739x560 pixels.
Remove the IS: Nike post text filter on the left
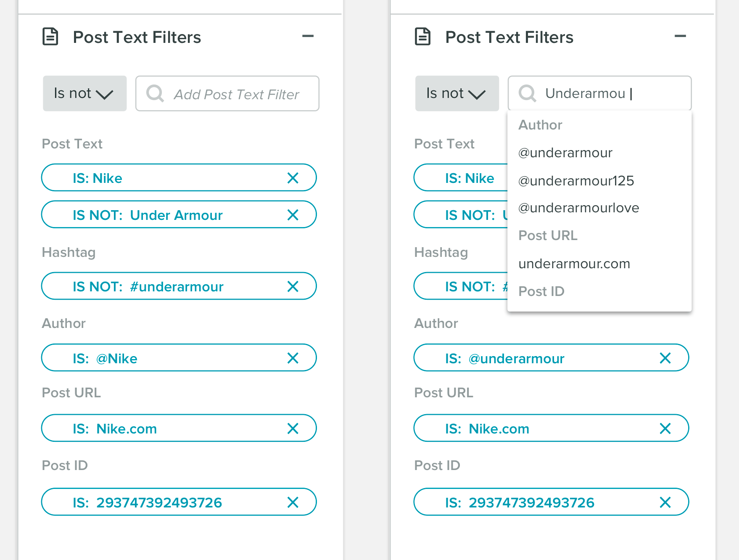click(293, 177)
